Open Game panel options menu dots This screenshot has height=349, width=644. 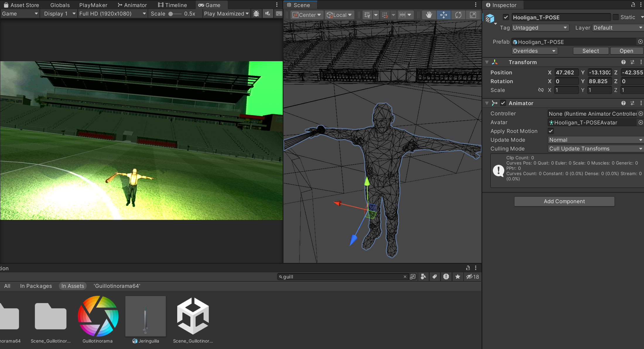pos(277,5)
